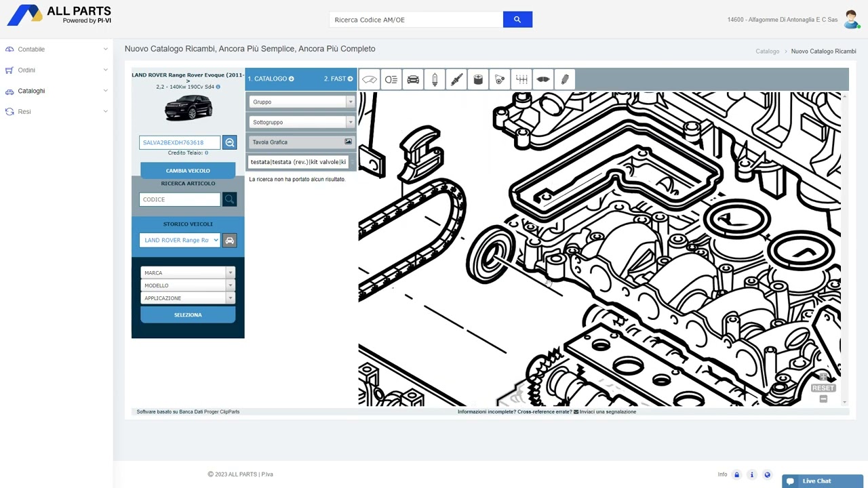Select the car body category icon
The image size is (868, 488).
(x=413, y=79)
